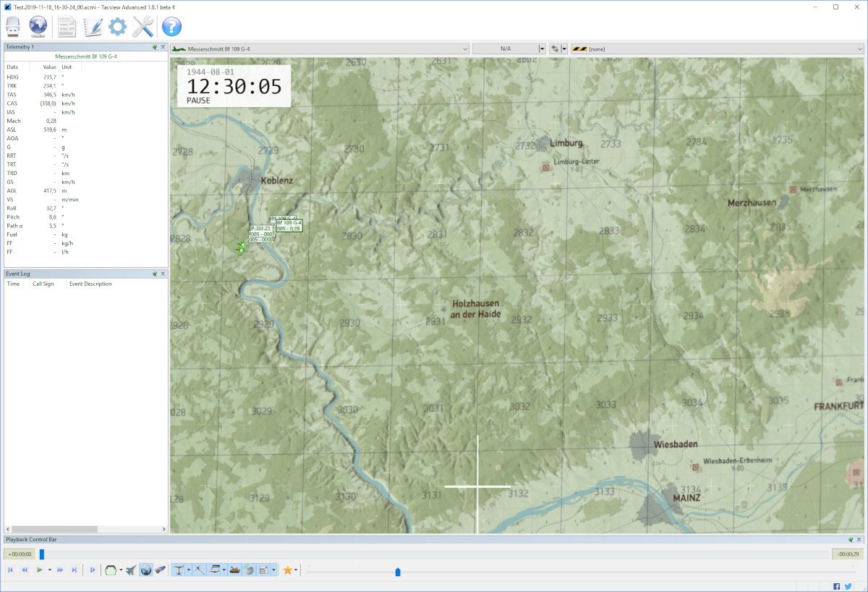Click the green play button
Screen dimensions: 868x592
(x=39, y=570)
